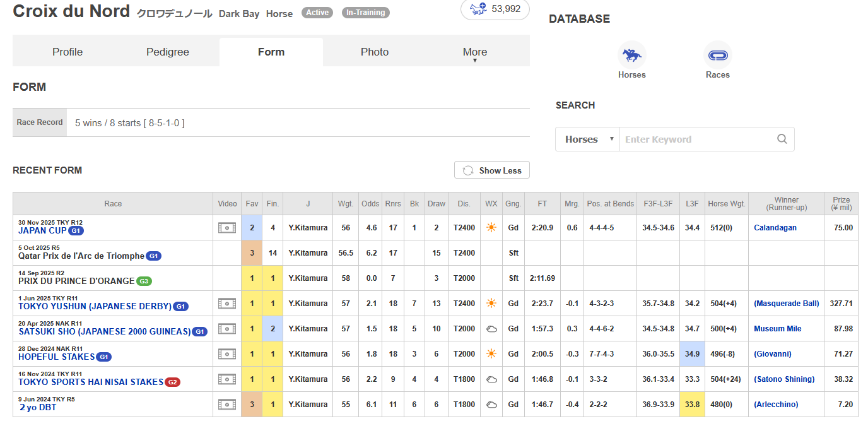Click the G1 badge beside Japan Cup

[76, 231]
